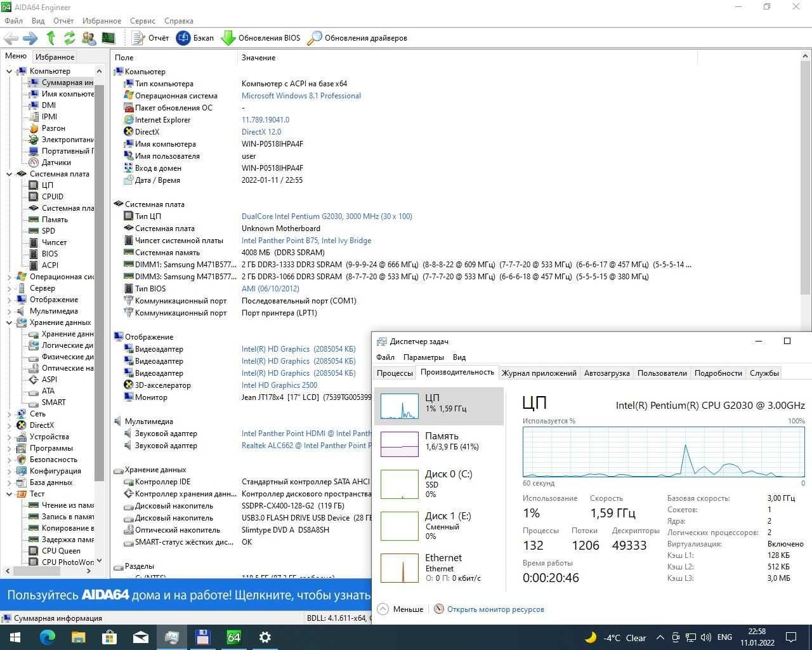The height and width of the screenshot is (650, 812).
Task: Select Диск 0 (C:) performance panel
Action: 439,484
